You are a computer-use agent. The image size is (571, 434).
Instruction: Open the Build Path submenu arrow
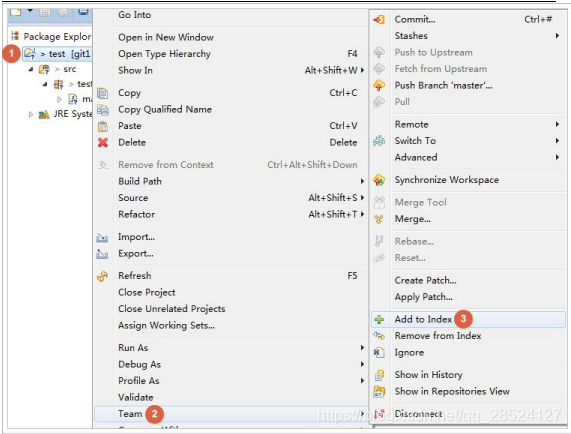pos(362,181)
